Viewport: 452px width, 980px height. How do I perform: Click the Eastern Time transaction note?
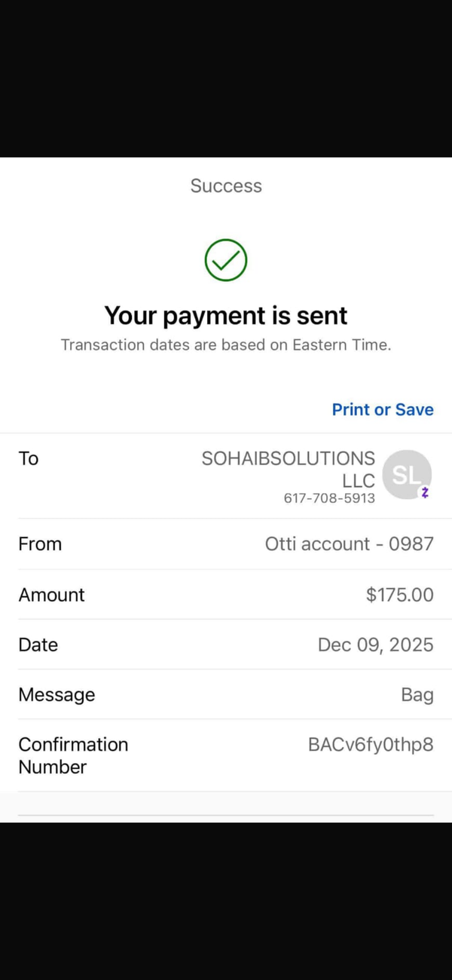pos(226,345)
